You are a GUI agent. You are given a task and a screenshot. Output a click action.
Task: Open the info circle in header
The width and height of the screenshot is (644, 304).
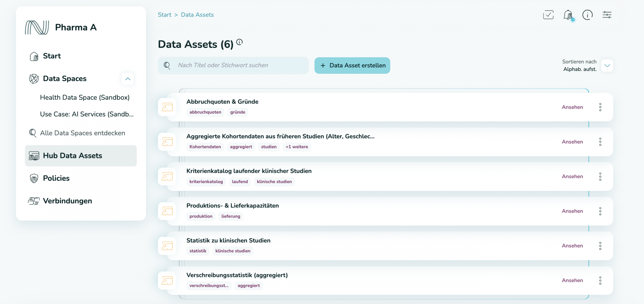(587, 15)
